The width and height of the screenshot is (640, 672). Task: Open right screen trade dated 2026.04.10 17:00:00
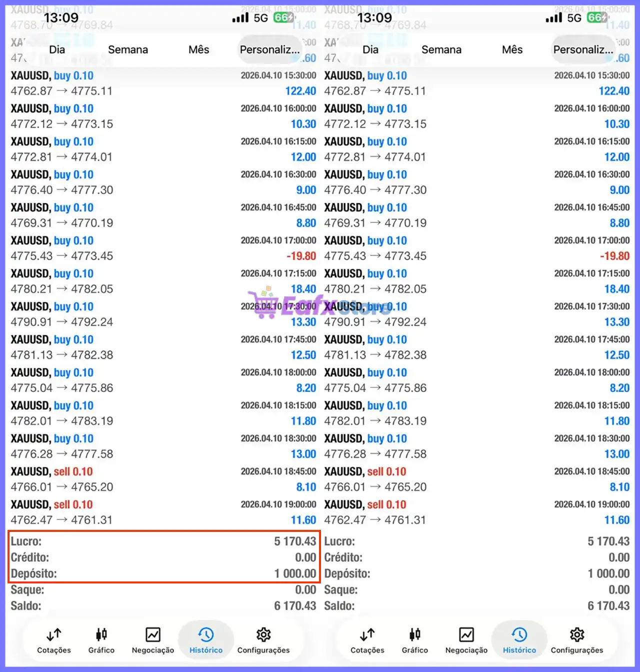(477, 248)
